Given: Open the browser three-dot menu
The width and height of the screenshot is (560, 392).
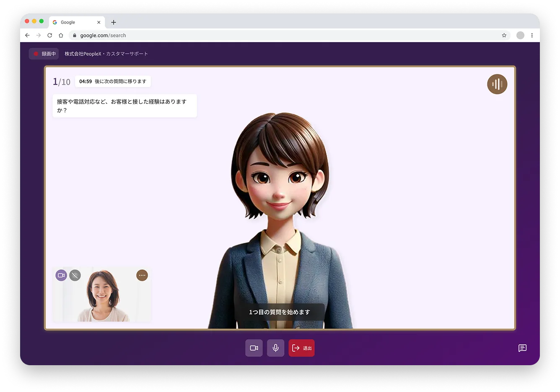Looking at the screenshot, I should click(532, 35).
